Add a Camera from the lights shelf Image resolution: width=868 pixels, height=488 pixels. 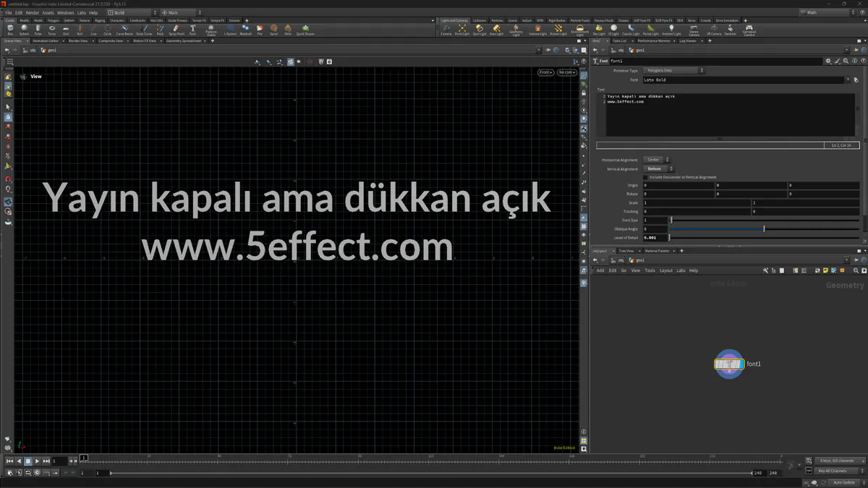446,30
